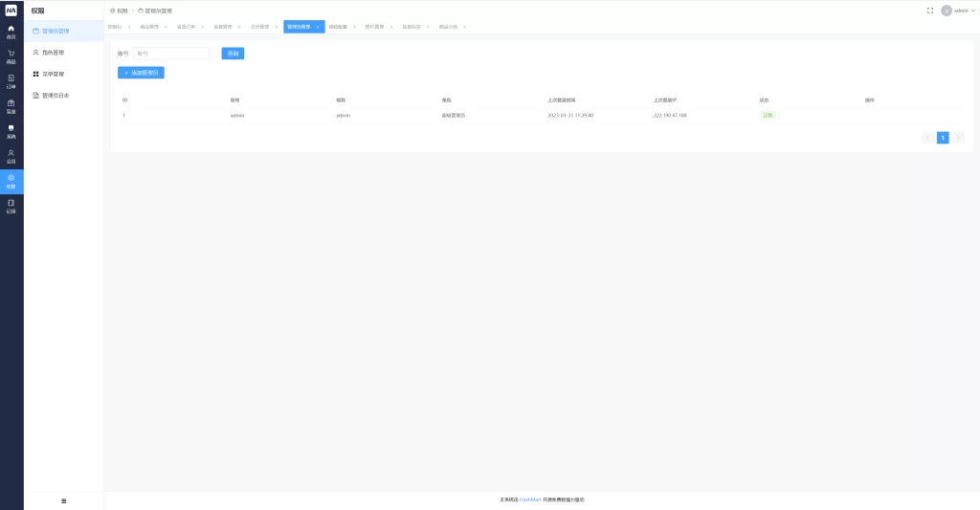This screenshot has width=980, height=510.
Task: Click the account cell admin
Action: tap(237, 116)
